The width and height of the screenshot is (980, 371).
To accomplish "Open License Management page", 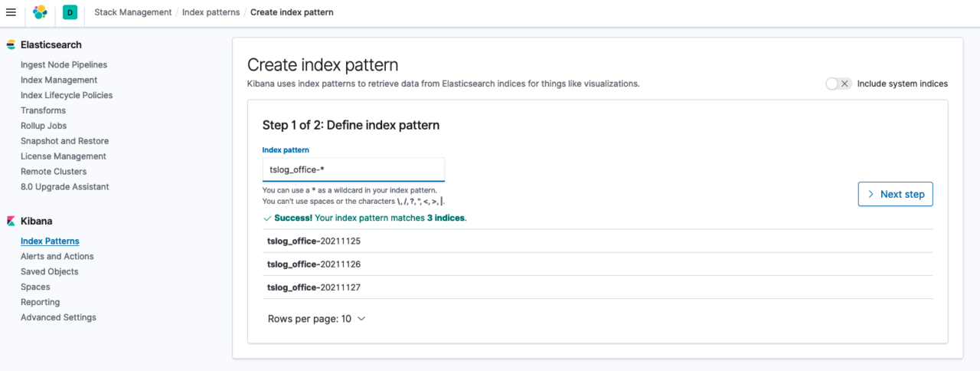I will pyautogui.click(x=64, y=157).
